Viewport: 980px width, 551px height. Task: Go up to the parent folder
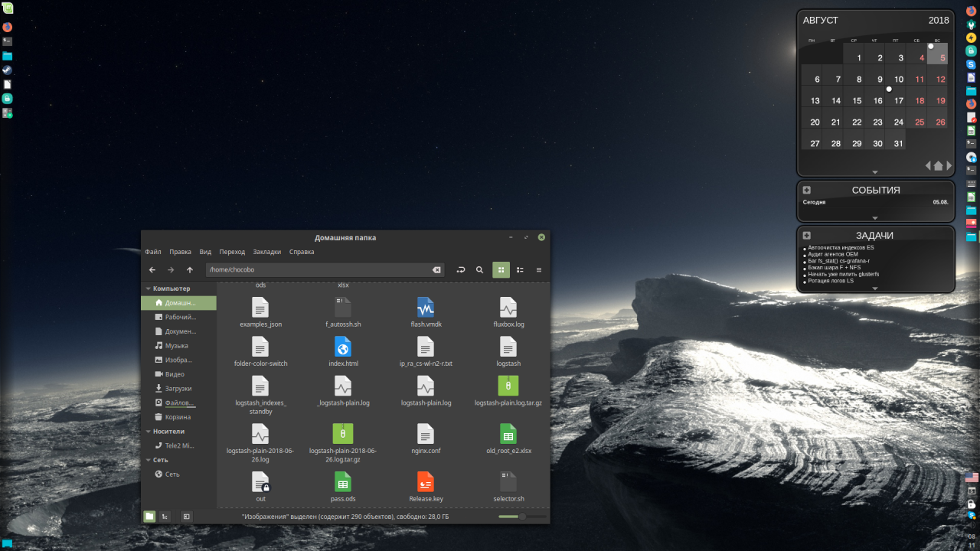(190, 269)
